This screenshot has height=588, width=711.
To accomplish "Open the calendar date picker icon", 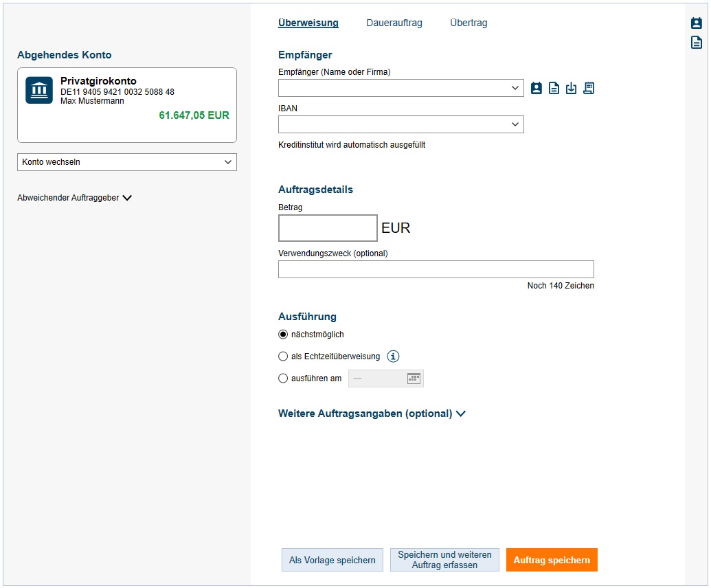I will [x=414, y=378].
